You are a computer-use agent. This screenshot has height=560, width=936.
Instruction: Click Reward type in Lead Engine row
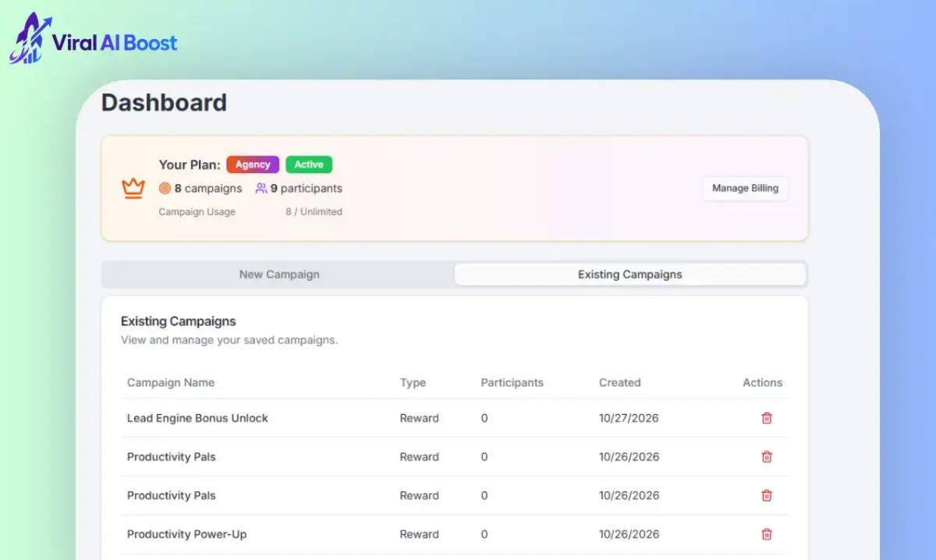click(420, 418)
